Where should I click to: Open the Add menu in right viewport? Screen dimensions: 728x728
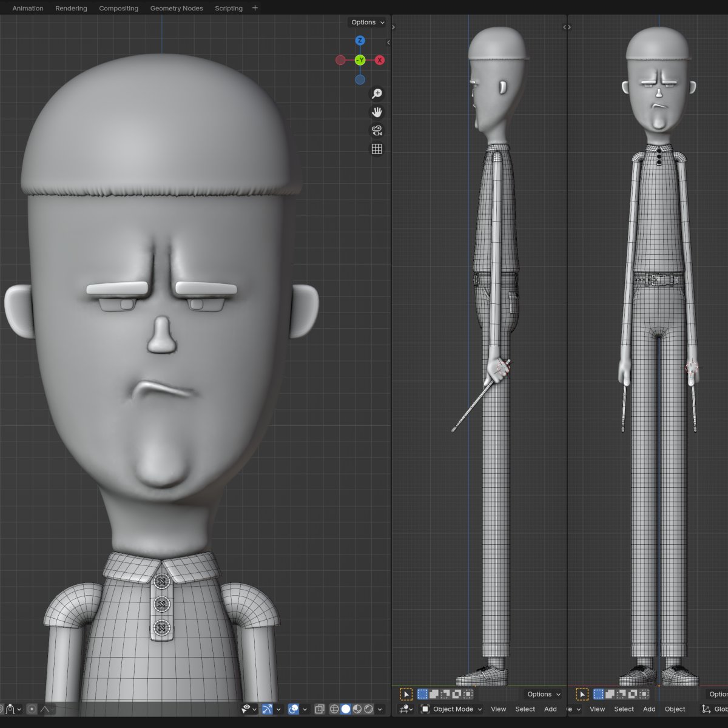(x=649, y=709)
